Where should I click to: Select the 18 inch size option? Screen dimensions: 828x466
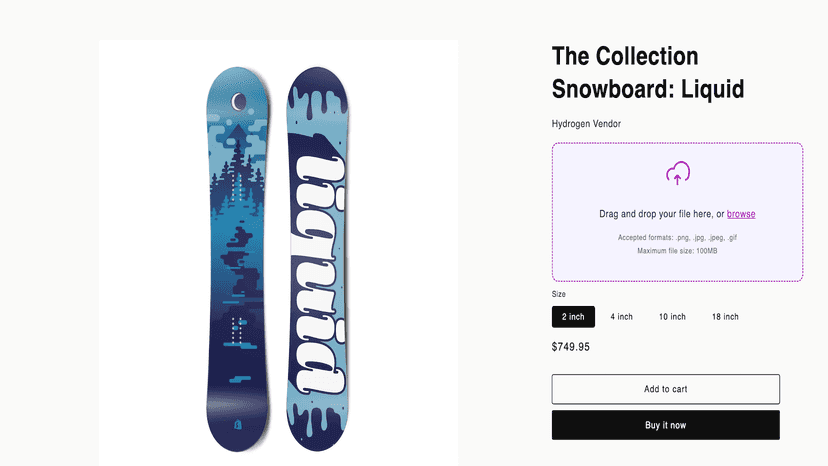(x=725, y=316)
